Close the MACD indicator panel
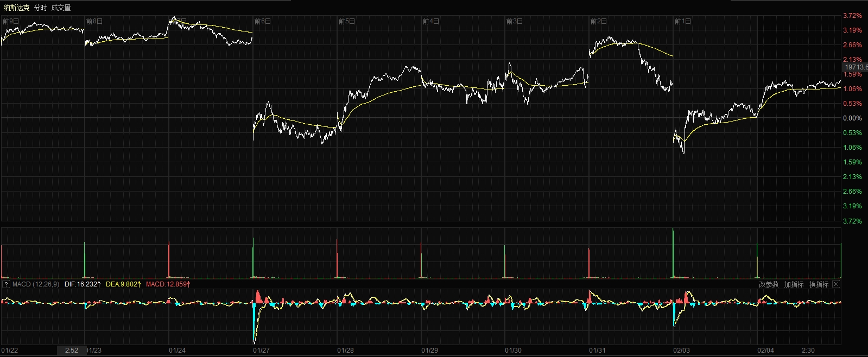The width and height of the screenshot is (868, 357). tap(836, 284)
